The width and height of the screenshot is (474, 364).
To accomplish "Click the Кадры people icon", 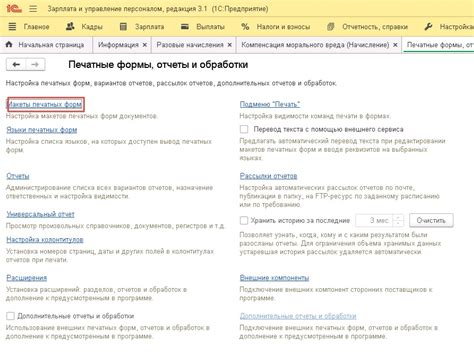I will pyautogui.click(x=70, y=26).
